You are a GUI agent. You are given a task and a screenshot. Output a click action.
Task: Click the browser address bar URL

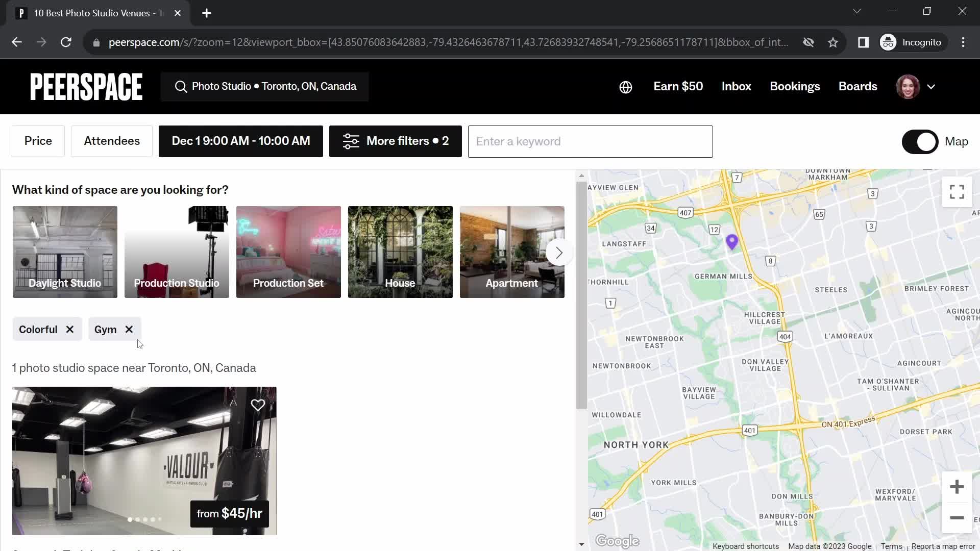pos(448,42)
